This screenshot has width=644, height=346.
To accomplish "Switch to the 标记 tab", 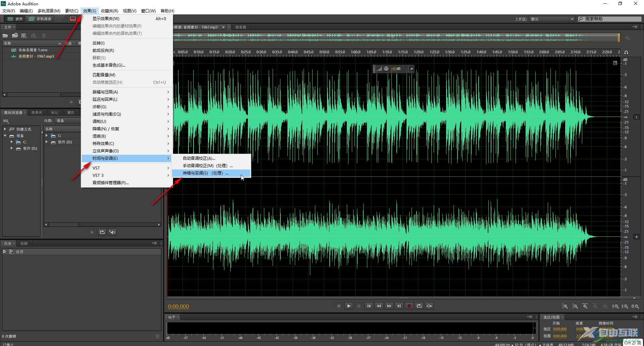I will pyautogui.click(x=55, y=113).
